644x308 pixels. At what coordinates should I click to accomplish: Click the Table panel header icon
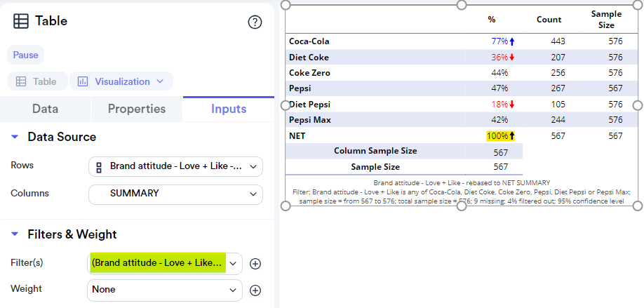click(x=21, y=21)
